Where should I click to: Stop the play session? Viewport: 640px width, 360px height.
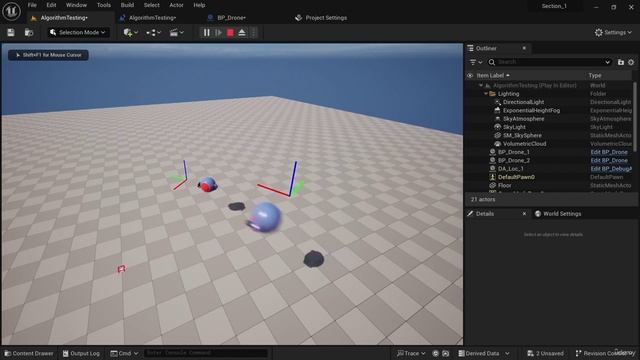coord(230,33)
